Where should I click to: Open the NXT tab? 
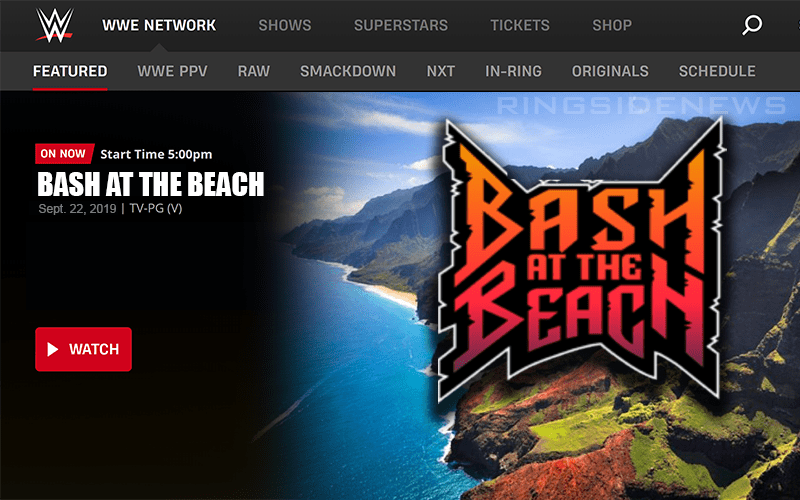click(441, 71)
